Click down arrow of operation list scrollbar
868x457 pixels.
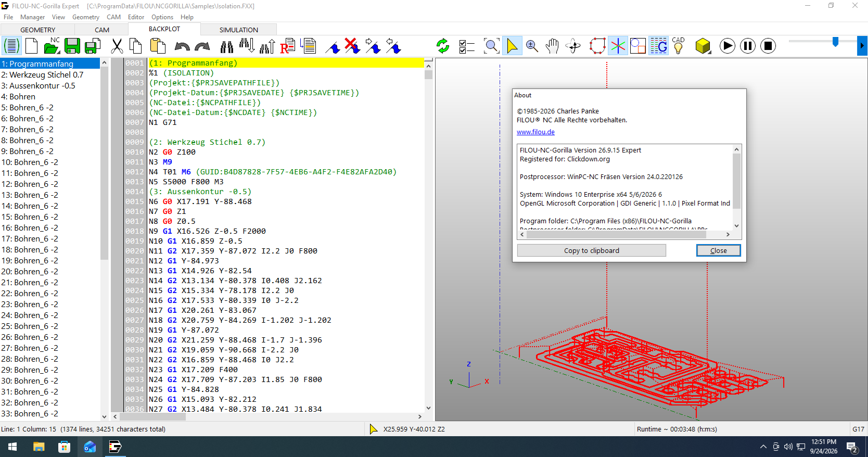pos(104,416)
